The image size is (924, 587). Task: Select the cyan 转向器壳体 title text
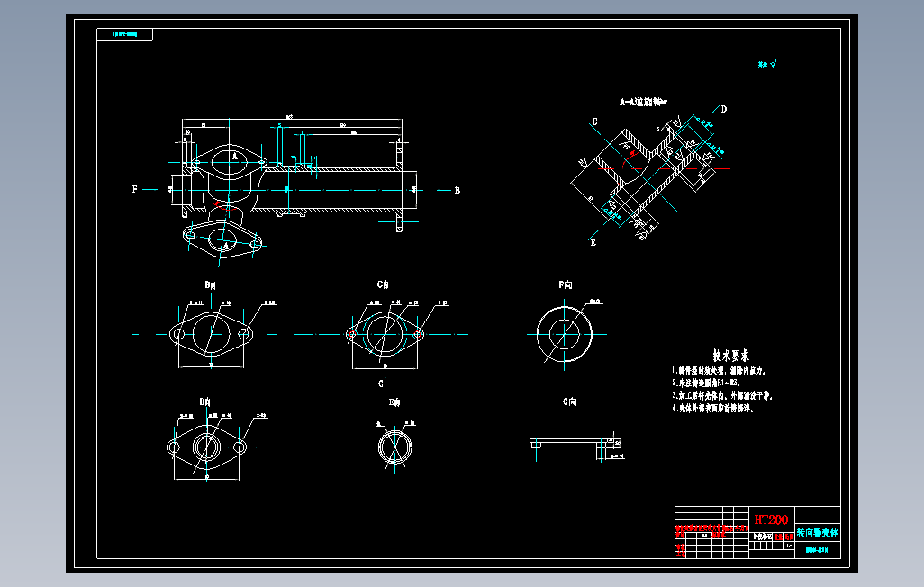(x=818, y=533)
